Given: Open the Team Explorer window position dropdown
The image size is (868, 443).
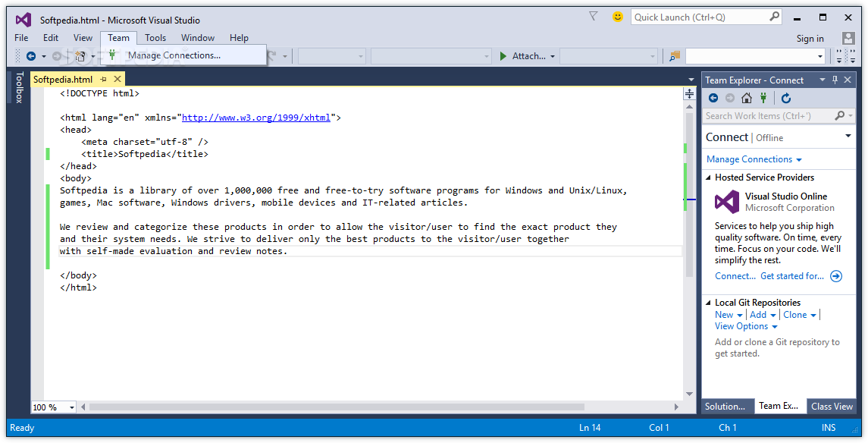Looking at the screenshot, I should [x=822, y=80].
